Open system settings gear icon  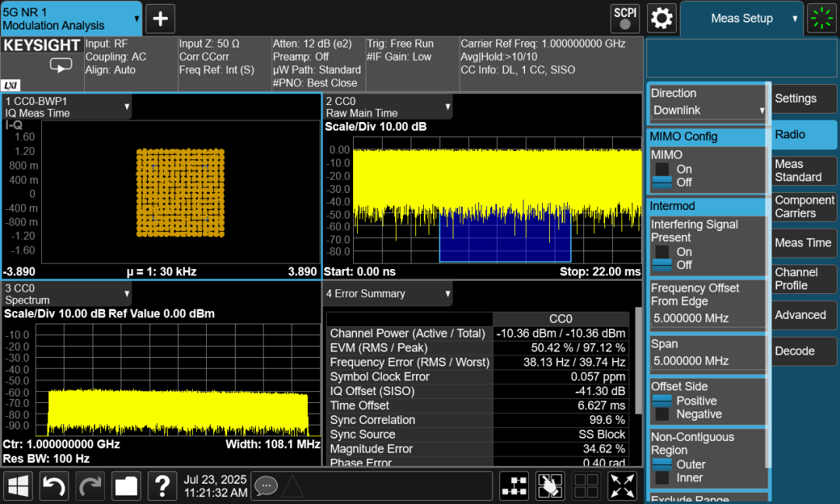pyautogui.click(x=661, y=18)
